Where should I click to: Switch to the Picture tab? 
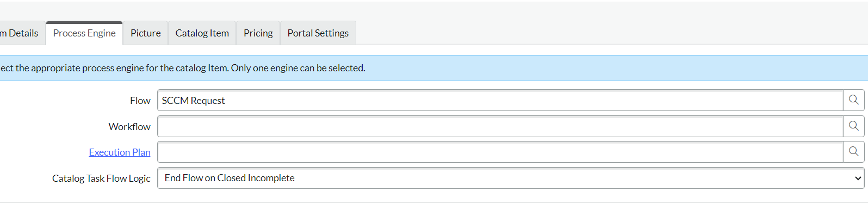tap(146, 33)
